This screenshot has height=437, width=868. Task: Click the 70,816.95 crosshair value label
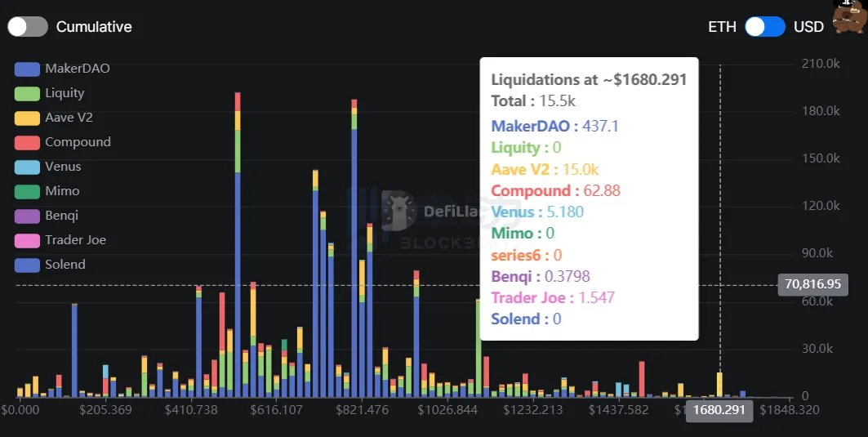[812, 285]
